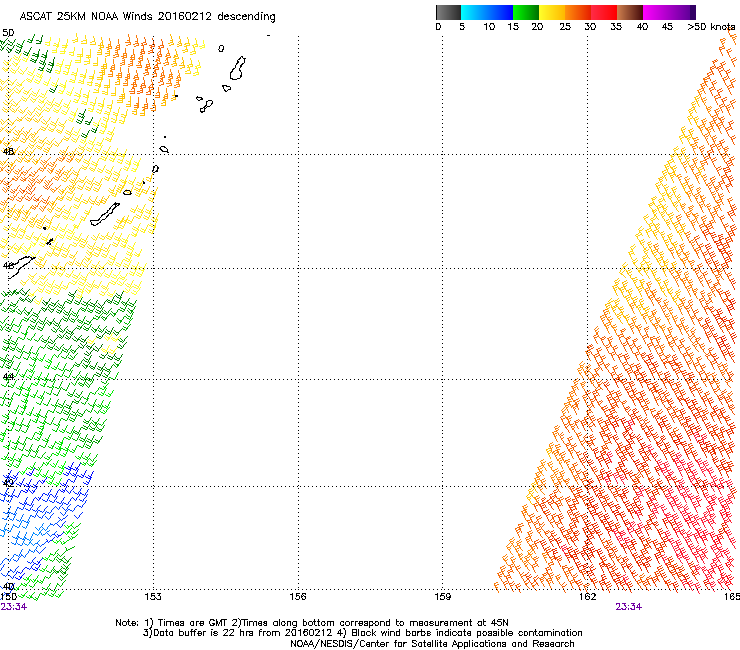The width and height of the screenshot is (740, 650).
Task: Pick the cyan-to-blue 5–15 knots color bar segment
Action: point(487,12)
